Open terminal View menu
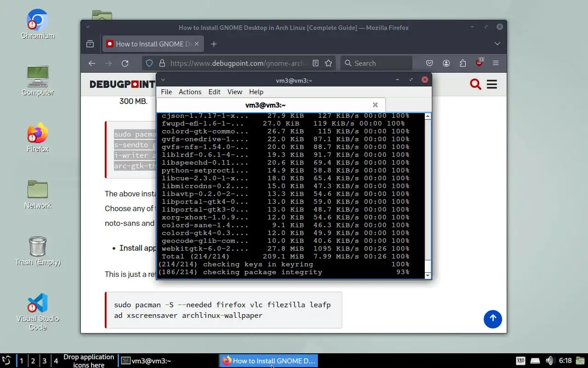 tap(235, 92)
